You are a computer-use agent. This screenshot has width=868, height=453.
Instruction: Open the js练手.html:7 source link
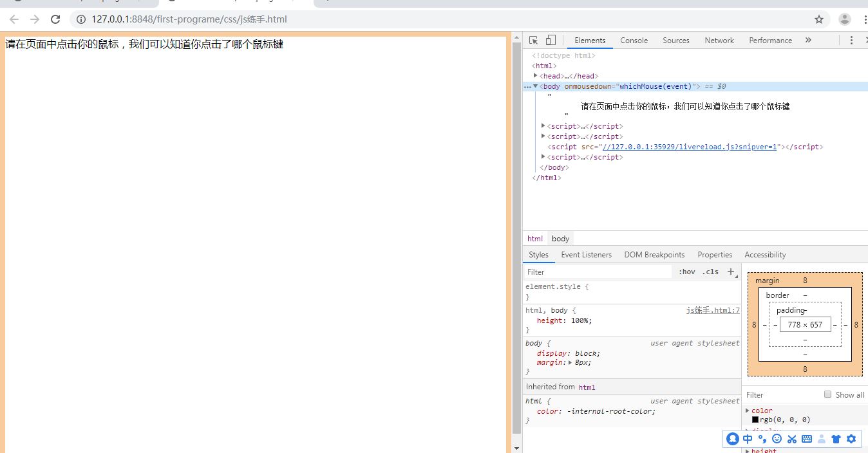[x=712, y=310]
